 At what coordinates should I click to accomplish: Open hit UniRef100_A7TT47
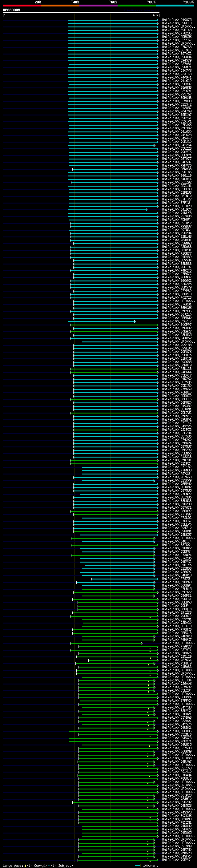[x=177, y=423]
